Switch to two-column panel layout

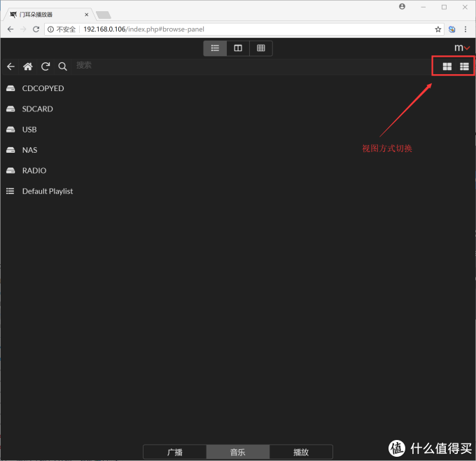[238, 48]
